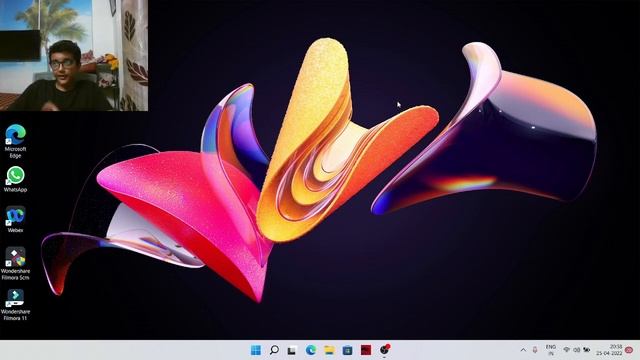Switch the ENG IN input language
Image resolution: width=640 pixels, height=360 pixels.
[x=551, y=350]
